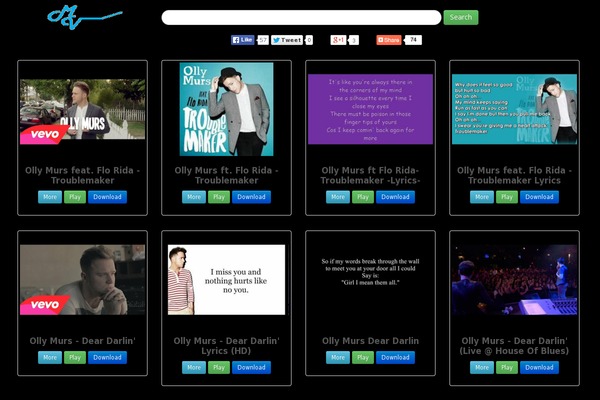Download Dear Darlin' Live @ House Of Blues
The height and width of the screenshot is (400, 600).
[x=540, y=367]
